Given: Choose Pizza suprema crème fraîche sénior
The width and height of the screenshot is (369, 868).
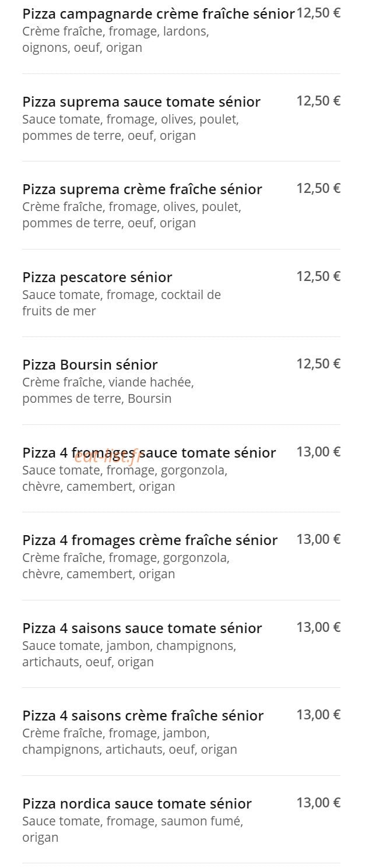Looking at the screenshot, I should [142, 189].
